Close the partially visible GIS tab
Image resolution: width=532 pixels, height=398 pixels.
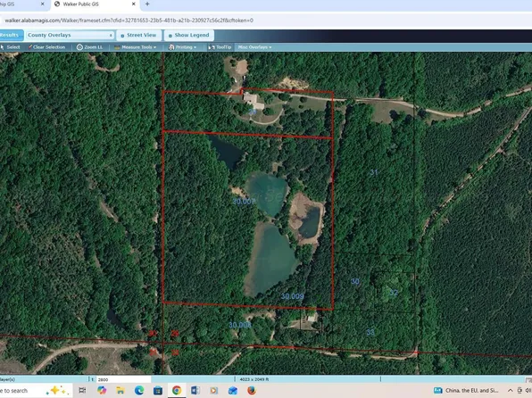coord(43,4)
